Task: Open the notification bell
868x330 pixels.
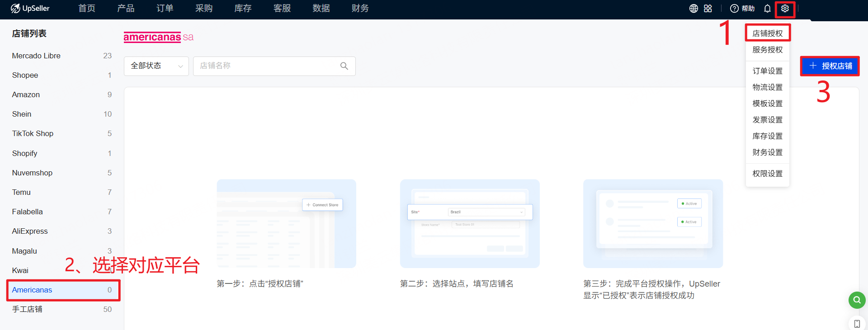Action: (767, 9)
